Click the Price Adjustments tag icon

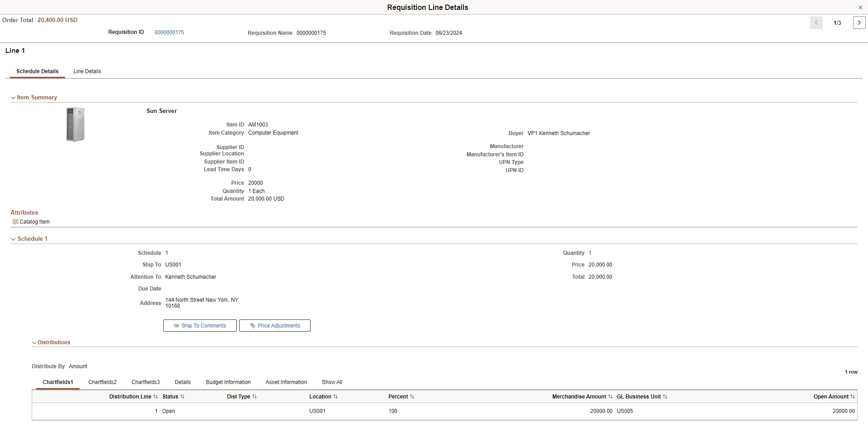click(x=252, y=325)
